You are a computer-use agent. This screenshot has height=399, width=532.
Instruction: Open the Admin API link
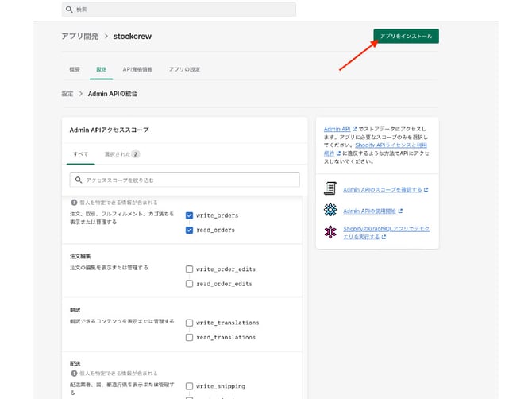337,129
